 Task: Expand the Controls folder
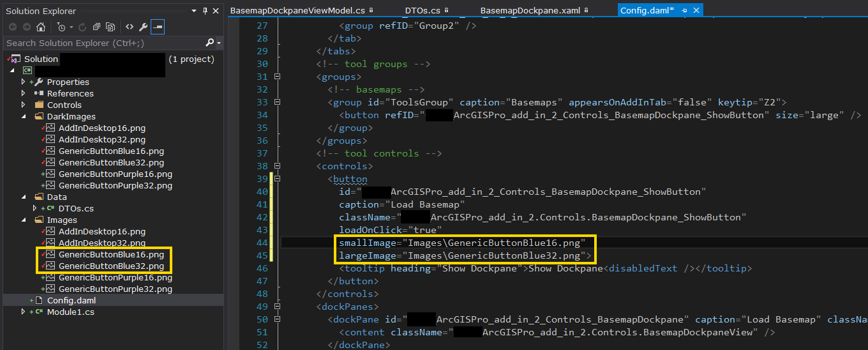pyautogui.click(x=24, y=105)
